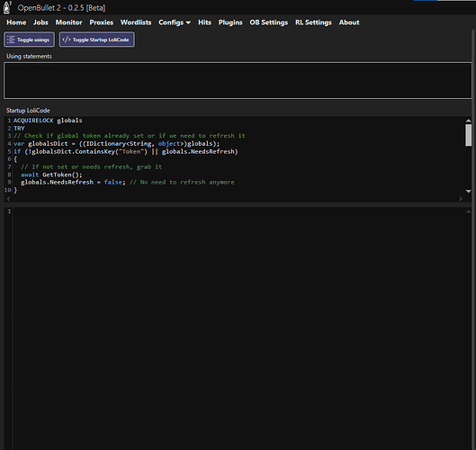Open the Home page

pos(16,22)
